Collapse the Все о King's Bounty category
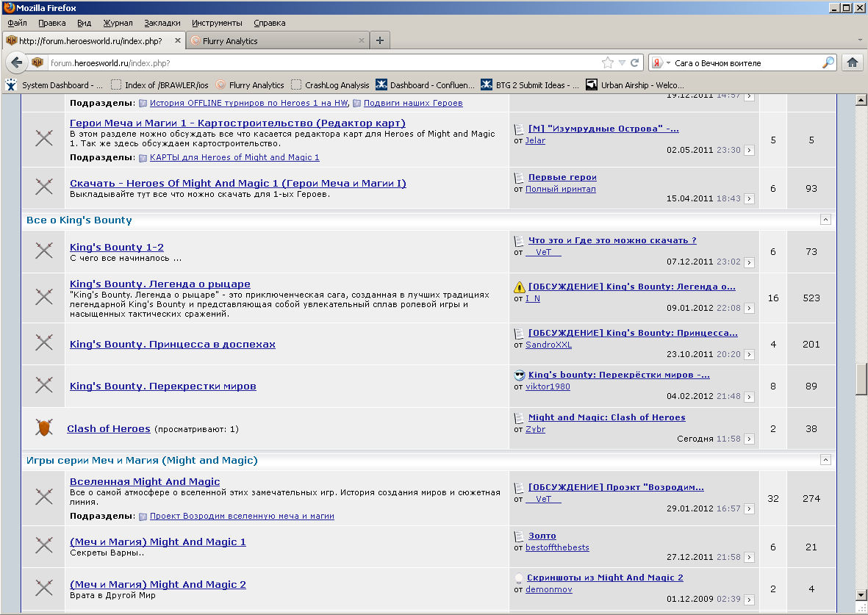This screenshot has width=868, height=615. point(825,220)
